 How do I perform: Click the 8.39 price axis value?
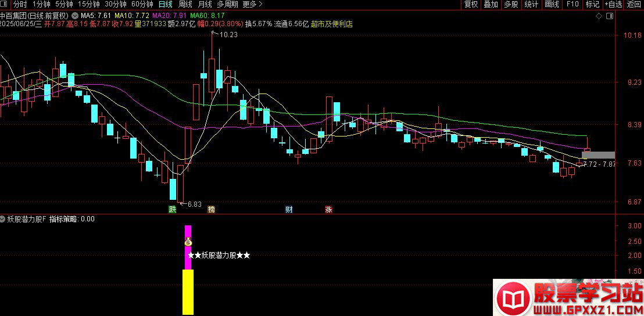tap(635, 125)
